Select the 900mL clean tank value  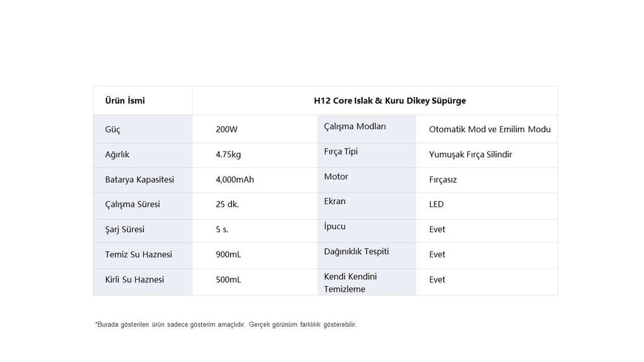(228, 254)
